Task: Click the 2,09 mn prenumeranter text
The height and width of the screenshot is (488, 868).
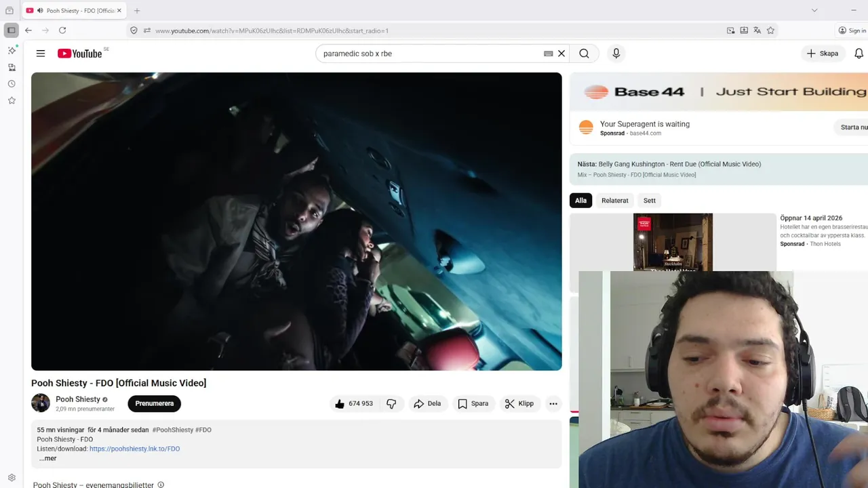Action: 85,409
